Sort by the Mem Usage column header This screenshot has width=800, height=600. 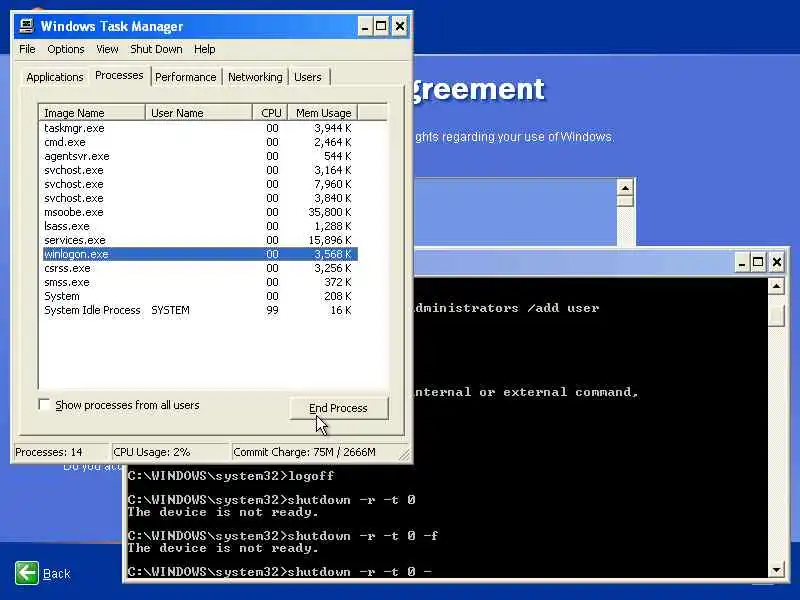click(x=323, y=113)
